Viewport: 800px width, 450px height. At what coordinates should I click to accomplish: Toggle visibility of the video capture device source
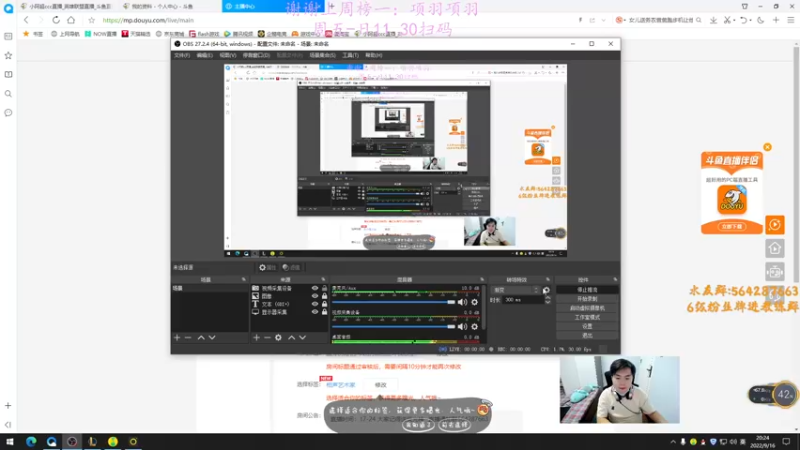(315, 288)
